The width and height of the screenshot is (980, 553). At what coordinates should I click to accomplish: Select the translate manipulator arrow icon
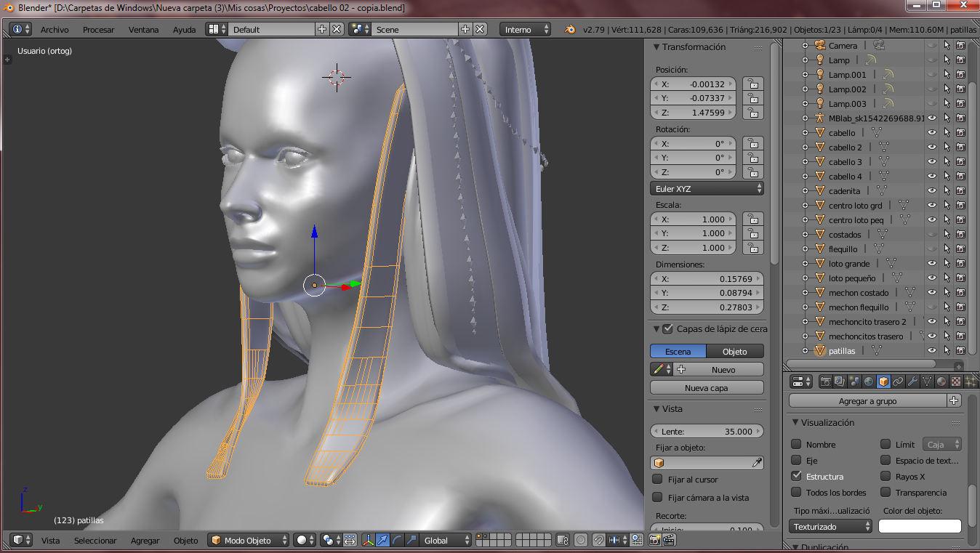(382, 540)
